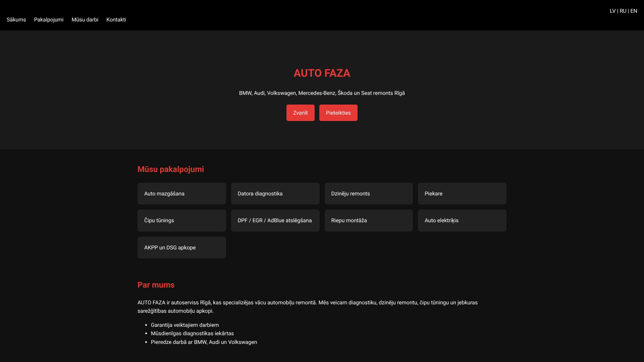Open the Datora diagnostika service card
This screenshot has width=644, height=362.
pos(275,194)
